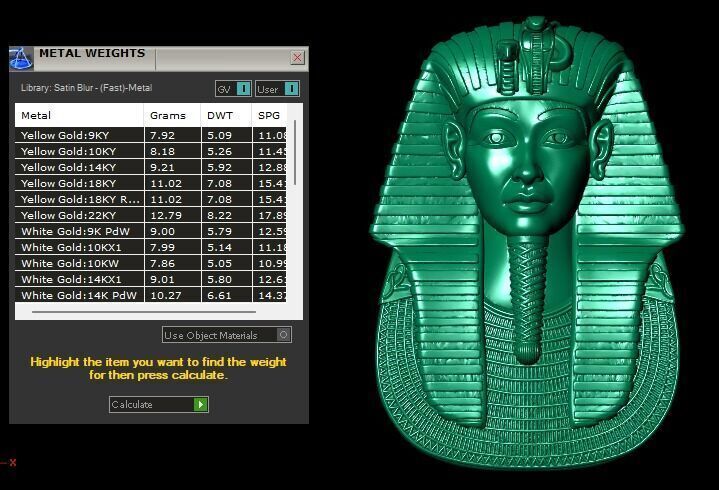The image size is (719, 490).
Task: Toggle the GV library switch
Action: (x=233, y=89)
